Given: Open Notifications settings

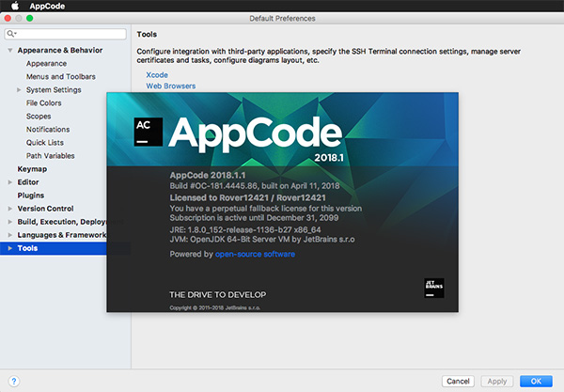Looking at the screenshot, I should tap(48, 130).
